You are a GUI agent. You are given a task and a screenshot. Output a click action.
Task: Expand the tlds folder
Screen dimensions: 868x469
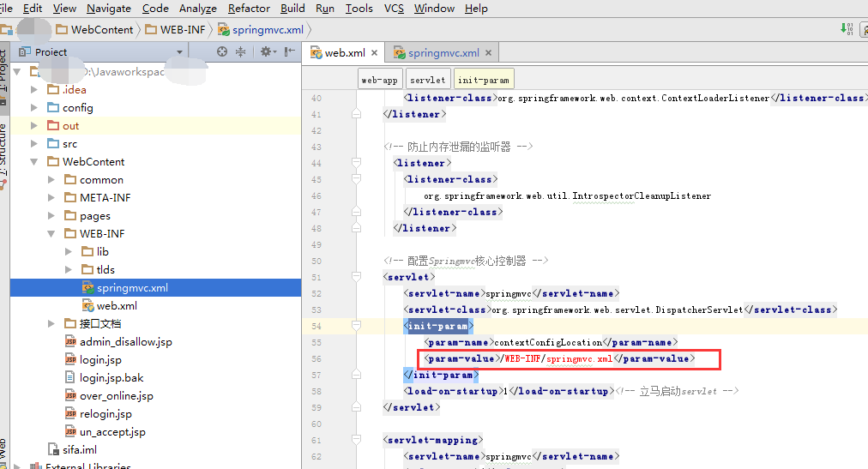68,269
